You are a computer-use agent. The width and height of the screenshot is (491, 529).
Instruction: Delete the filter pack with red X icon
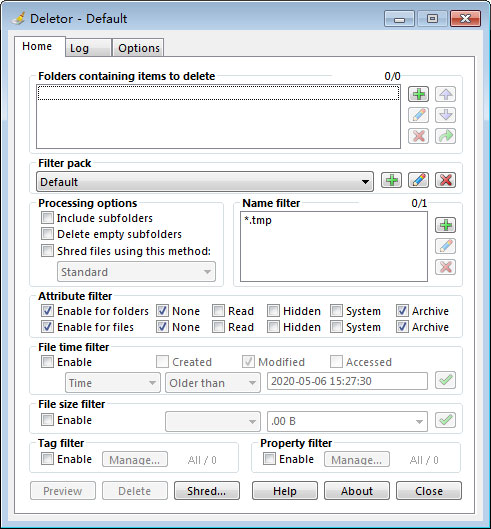tap(445, 180)
